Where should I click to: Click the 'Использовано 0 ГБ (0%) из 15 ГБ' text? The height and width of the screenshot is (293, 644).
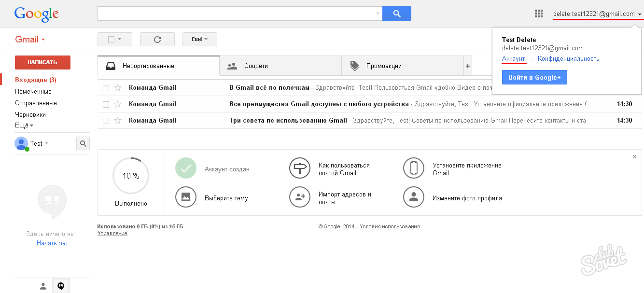(140, 226)
